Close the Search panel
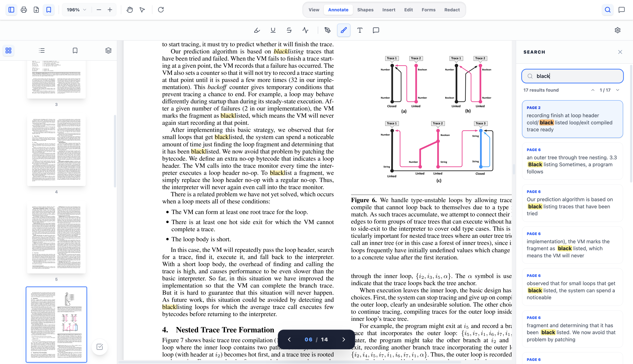 [x=620, y=52]
